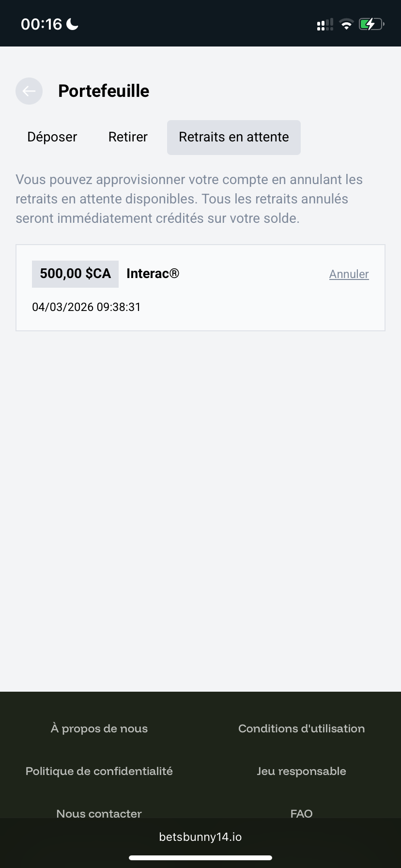This screenshot has width=401, height=868.
Task: Tap the betsbunny14.io address bar
Action: tap(200, 837)
